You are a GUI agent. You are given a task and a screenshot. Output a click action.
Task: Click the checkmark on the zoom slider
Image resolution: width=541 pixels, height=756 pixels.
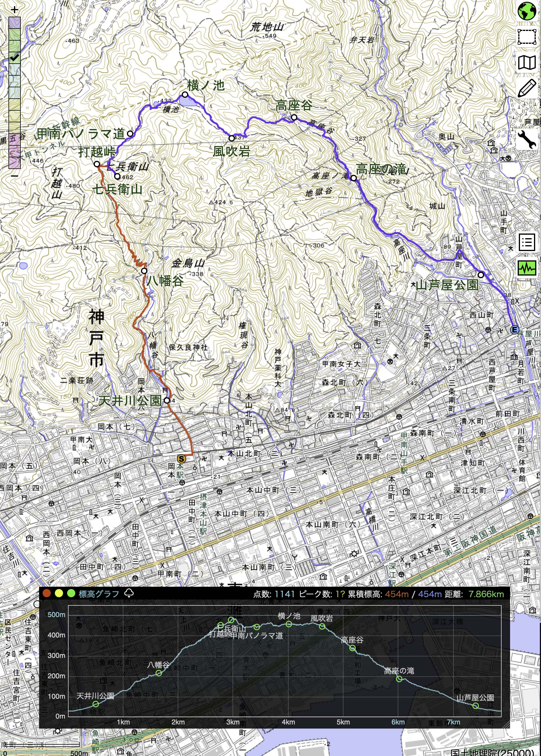click(x=14, y=57)
